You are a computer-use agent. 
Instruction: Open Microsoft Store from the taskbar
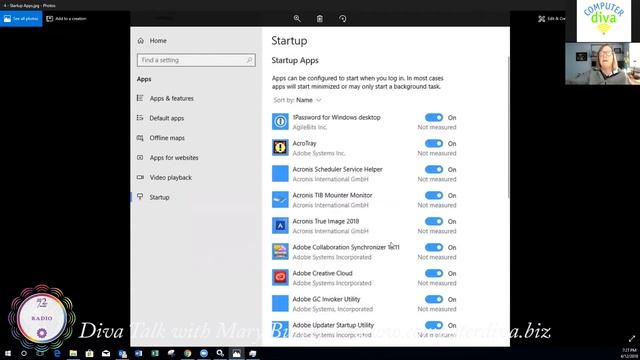pos(90,353)
